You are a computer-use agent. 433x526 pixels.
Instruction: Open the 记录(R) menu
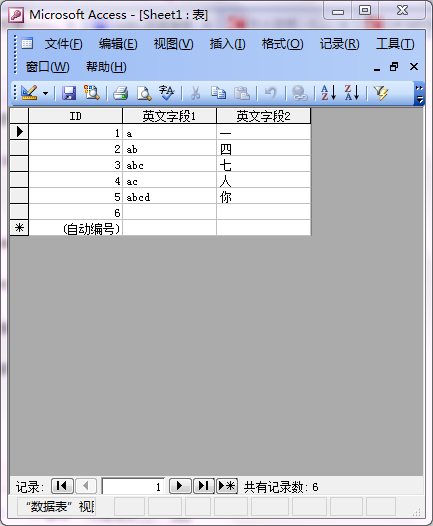(x=339, y=44)
